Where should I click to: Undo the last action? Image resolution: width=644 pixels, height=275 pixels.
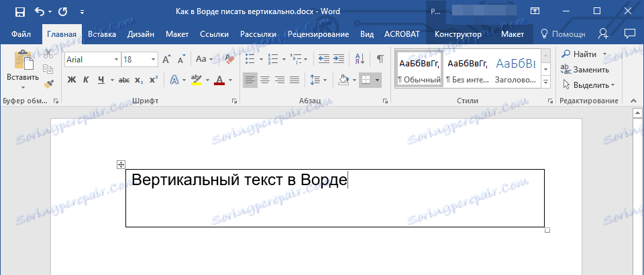40,11
